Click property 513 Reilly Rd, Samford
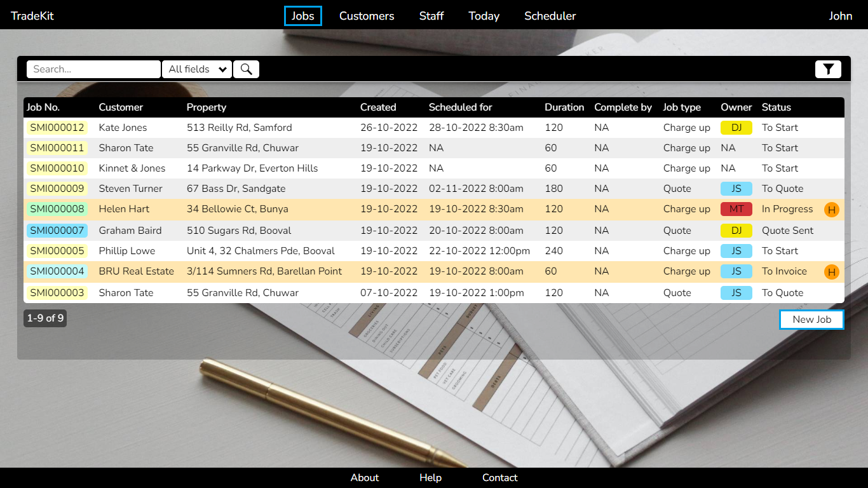Screen dimensions: 868x488 240,128
